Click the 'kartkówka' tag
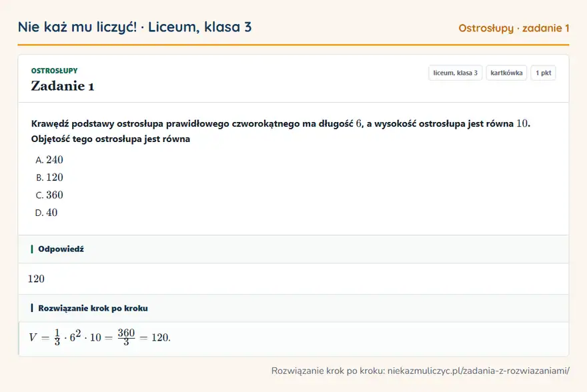Viewport: 587px width, 392px height. pyautogui.click(x=506, y=73)
